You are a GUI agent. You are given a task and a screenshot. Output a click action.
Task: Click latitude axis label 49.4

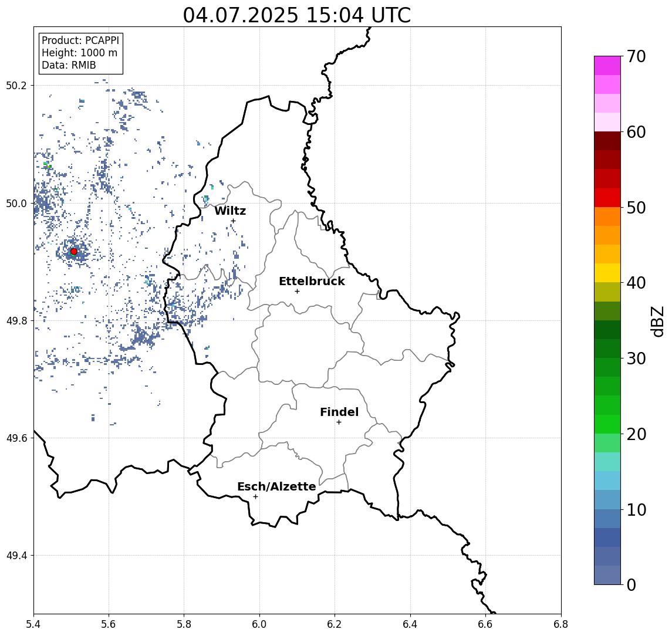point(16,556)
